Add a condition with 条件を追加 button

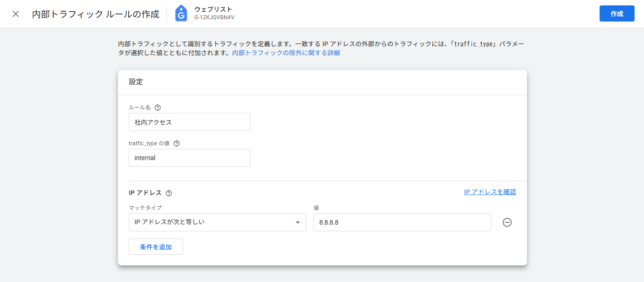click(x=156, y=247)
